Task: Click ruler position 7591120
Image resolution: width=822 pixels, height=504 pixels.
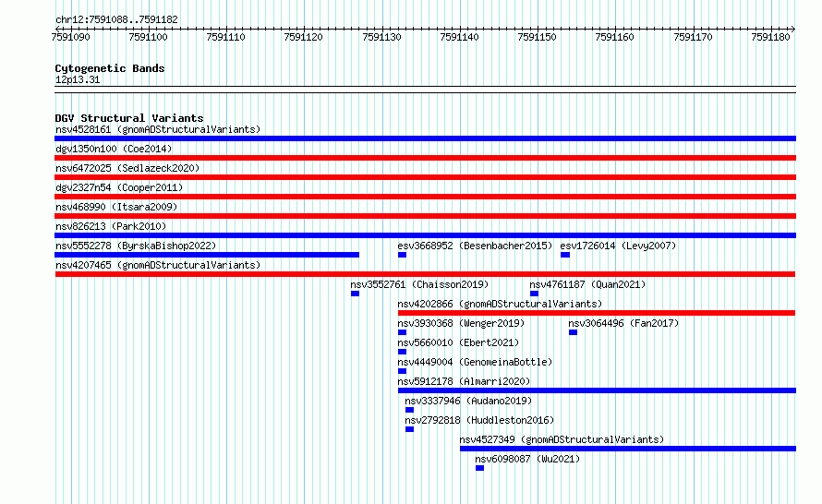Action: 303,37
